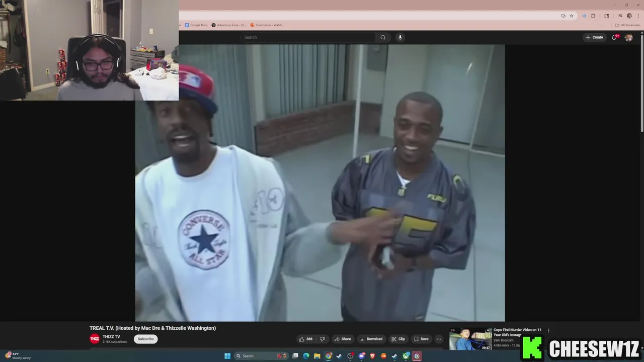The width and height of the screenshot is (644, 362).
Task: Open the Chrome extensions puzzle icon
Action: coord(593,16)
